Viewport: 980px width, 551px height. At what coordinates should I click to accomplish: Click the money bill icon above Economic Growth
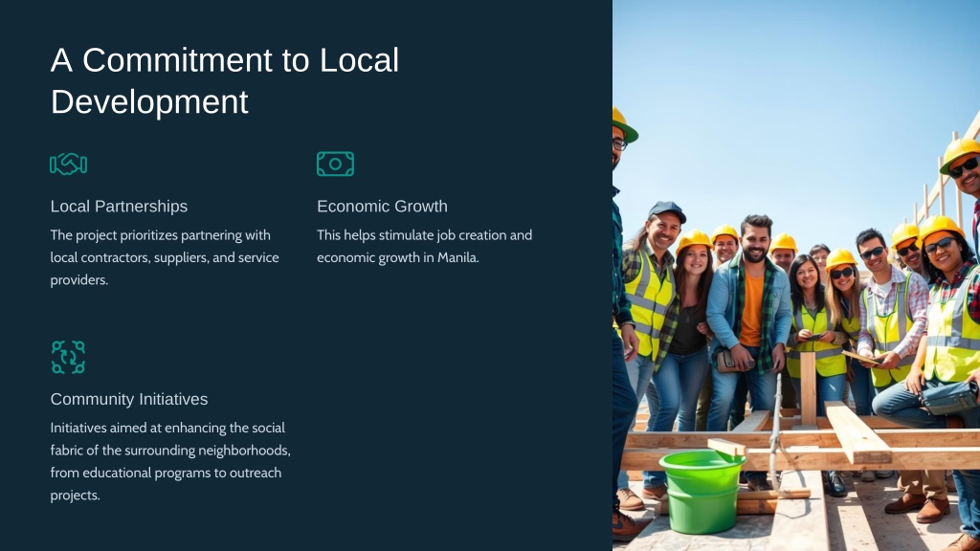(x=335, y=164)
